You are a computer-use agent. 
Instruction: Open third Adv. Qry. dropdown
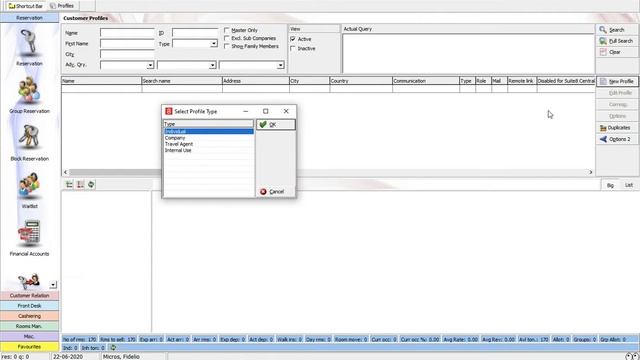280,65
